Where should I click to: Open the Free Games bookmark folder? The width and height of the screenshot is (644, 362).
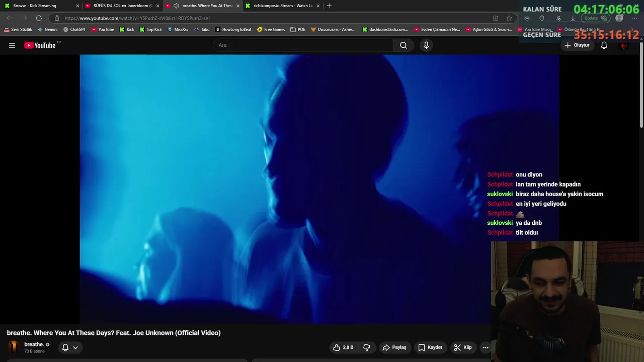coord(271,30)
